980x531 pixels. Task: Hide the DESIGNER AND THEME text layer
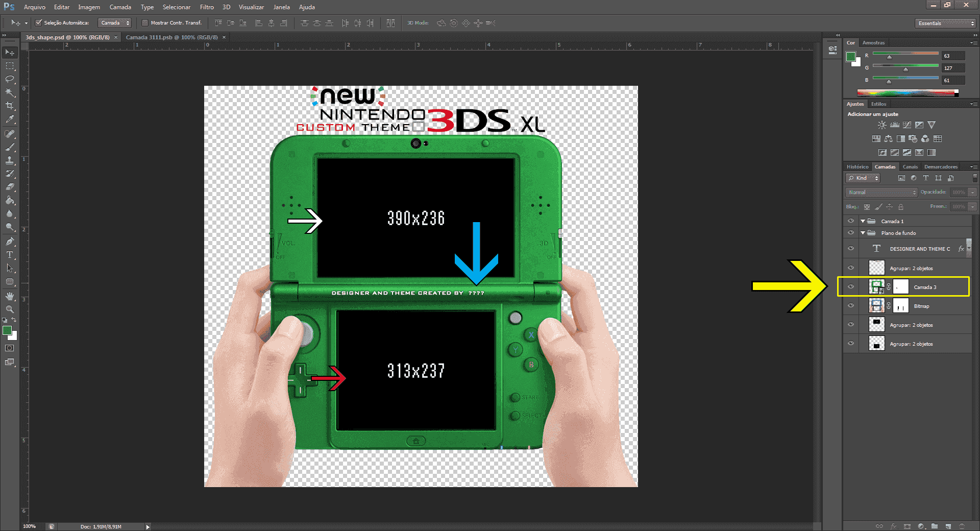tap(851, 249)
